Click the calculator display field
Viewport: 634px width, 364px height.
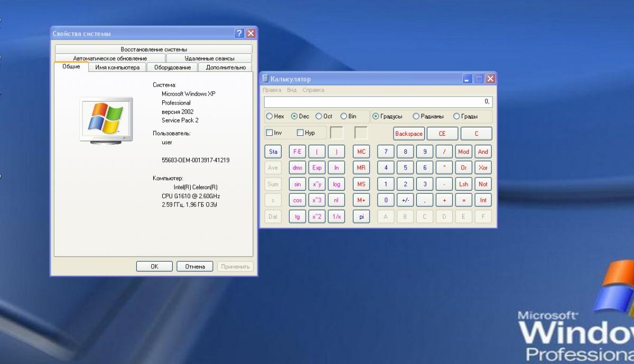point(378,101)
